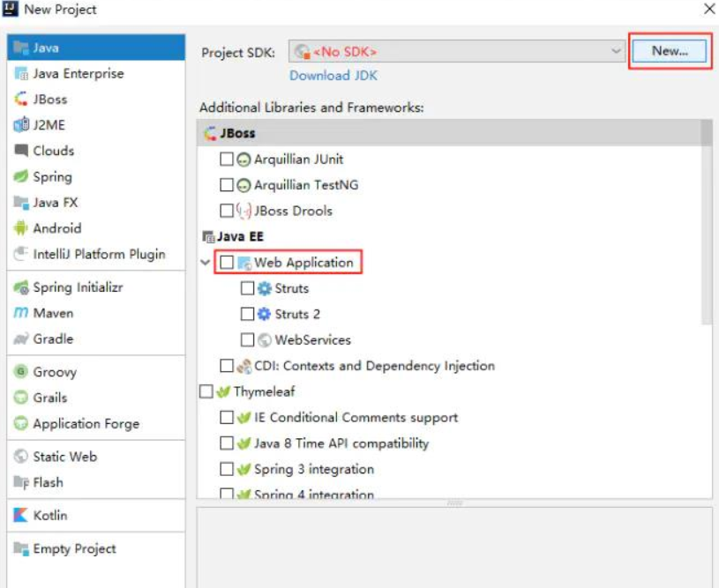
Task: Click the Arquillian JUnit icon
Action: [243, 160]
